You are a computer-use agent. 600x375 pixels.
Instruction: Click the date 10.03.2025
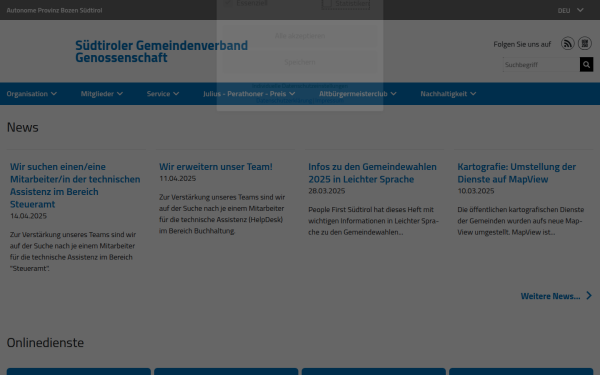coord(476,191)
